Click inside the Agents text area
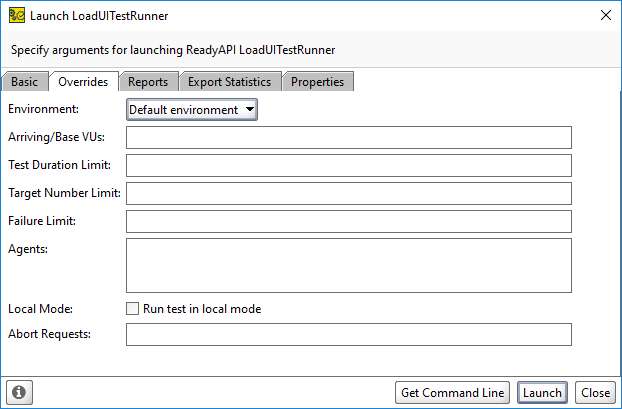622x409 pixels. [348, 265]
